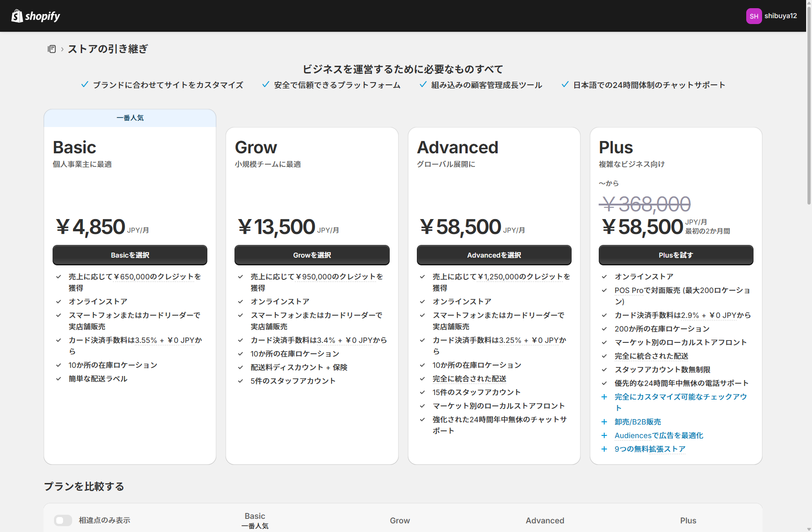Expand Audiencesで広告を最適化 plus icon

pos(604,436)
